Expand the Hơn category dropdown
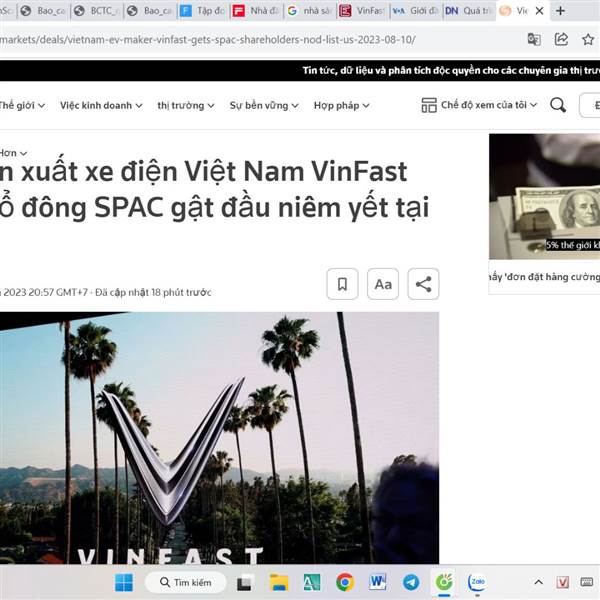Viewport: 600px width, 600px height. (13, 153)
